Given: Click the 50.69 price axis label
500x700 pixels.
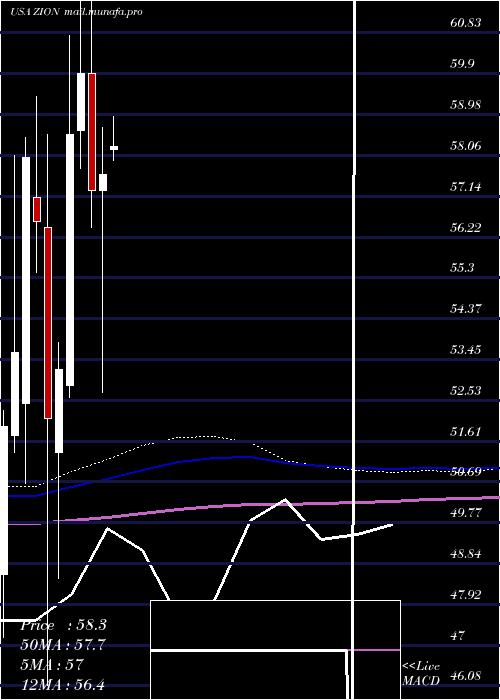Looking at the screenshot, I should click(465, 472).
